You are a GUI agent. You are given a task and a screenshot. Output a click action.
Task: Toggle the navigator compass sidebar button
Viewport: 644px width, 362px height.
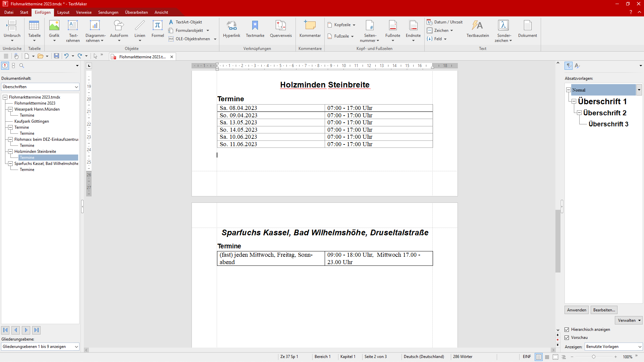[x=5, y=66]
